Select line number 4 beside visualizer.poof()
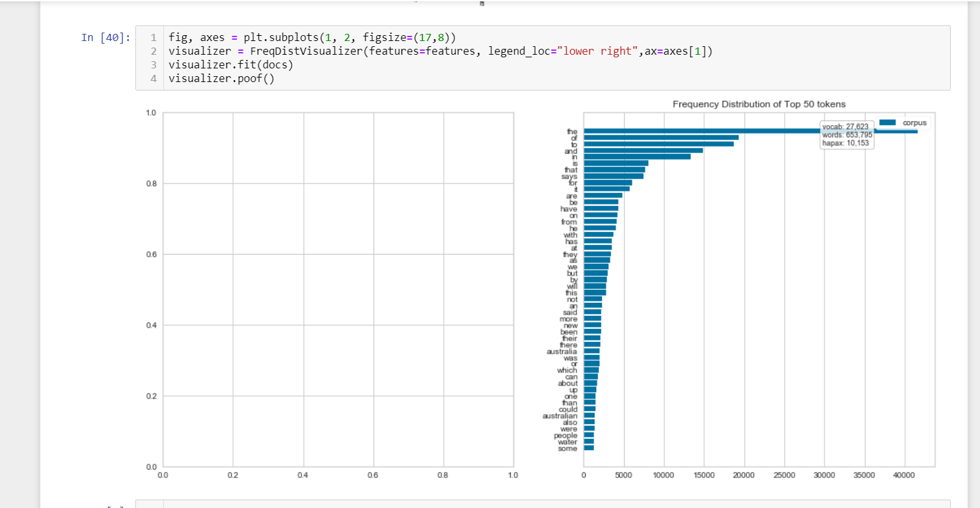Screen dimensions: 980x508 pyautogui.click(x=153, y=78)
